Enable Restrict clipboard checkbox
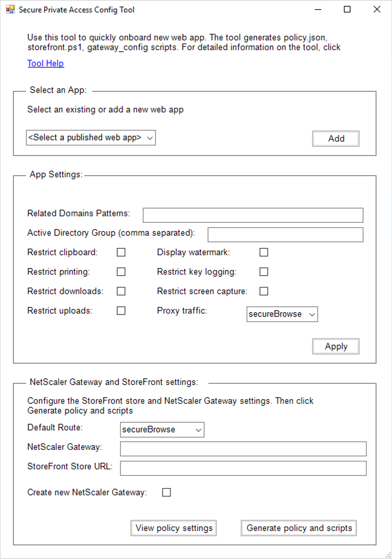The image size is (392, 559). 121,252
